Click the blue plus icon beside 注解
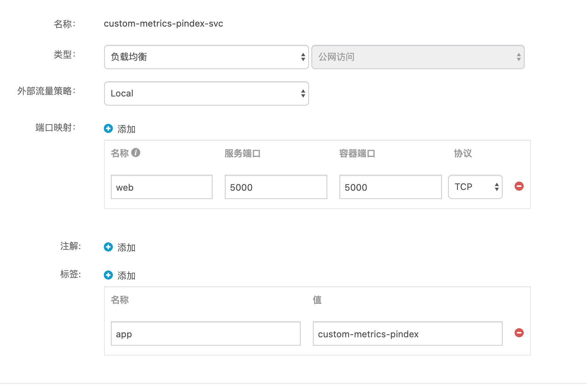Image resolution: width=587 pixels, height=392 pixels. (x=108, y=247)
